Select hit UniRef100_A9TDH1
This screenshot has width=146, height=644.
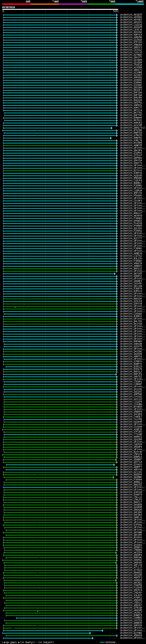pos(131,17)
